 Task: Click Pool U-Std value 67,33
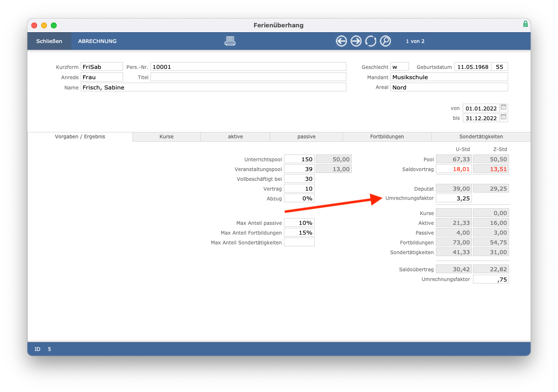(x=454, y=159)
